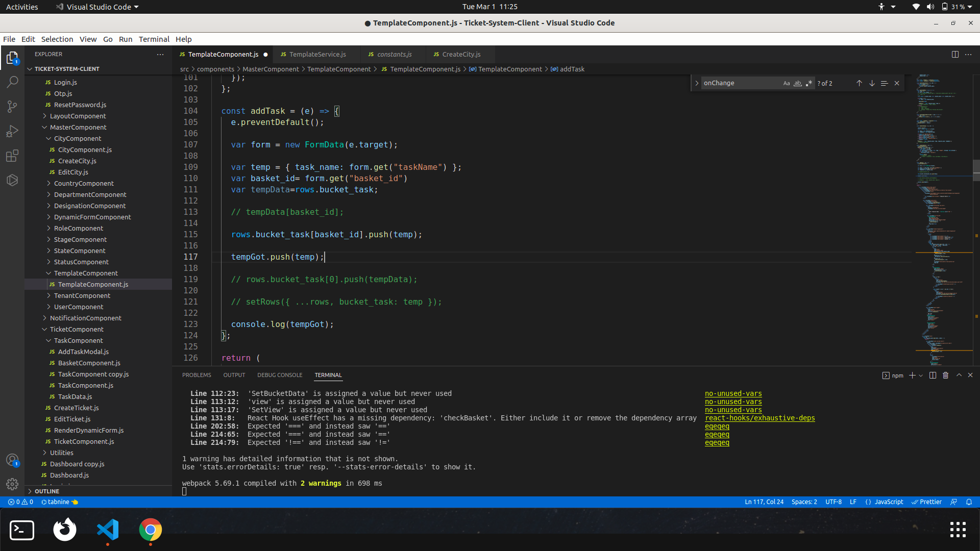This screenshot has height=551, width=980.
Task: Open the Search view in activity bar
Action: [x=12, y=82]
